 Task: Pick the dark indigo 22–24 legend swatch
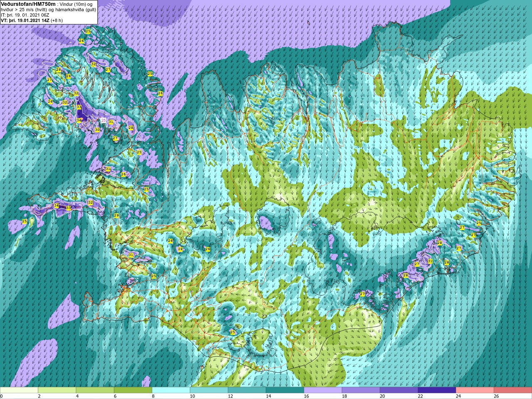click(437, 390)
